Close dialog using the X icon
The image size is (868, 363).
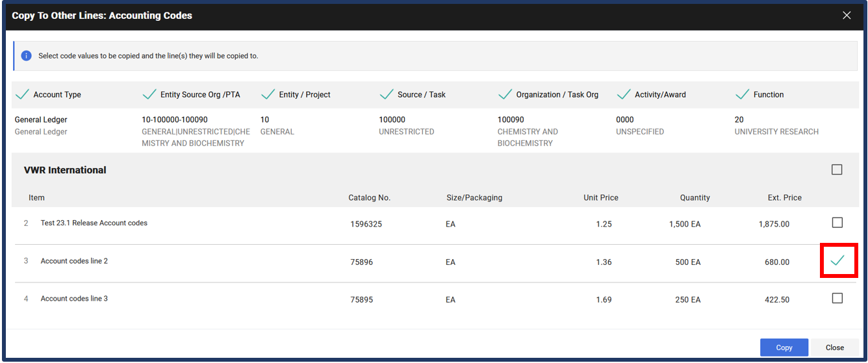847,16
